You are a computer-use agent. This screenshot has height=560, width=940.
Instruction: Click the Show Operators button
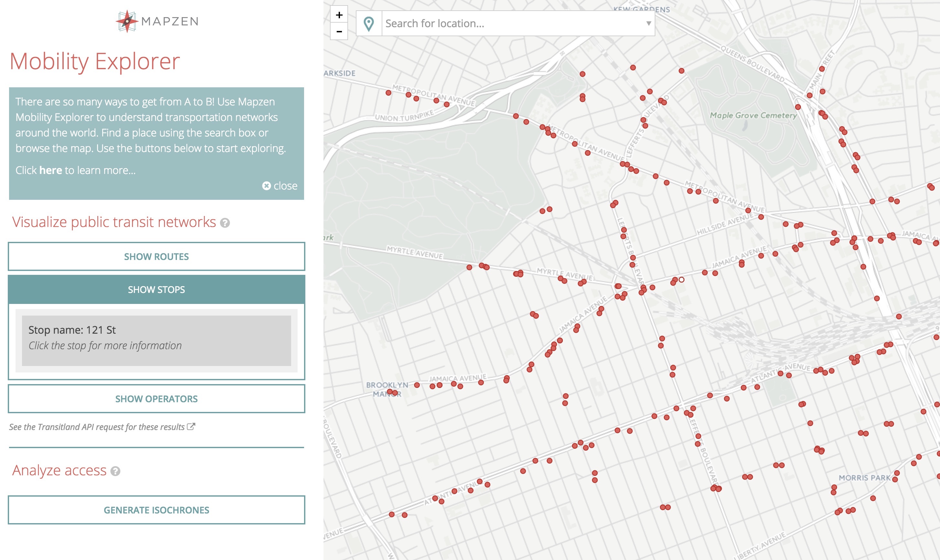click(156, 399)
